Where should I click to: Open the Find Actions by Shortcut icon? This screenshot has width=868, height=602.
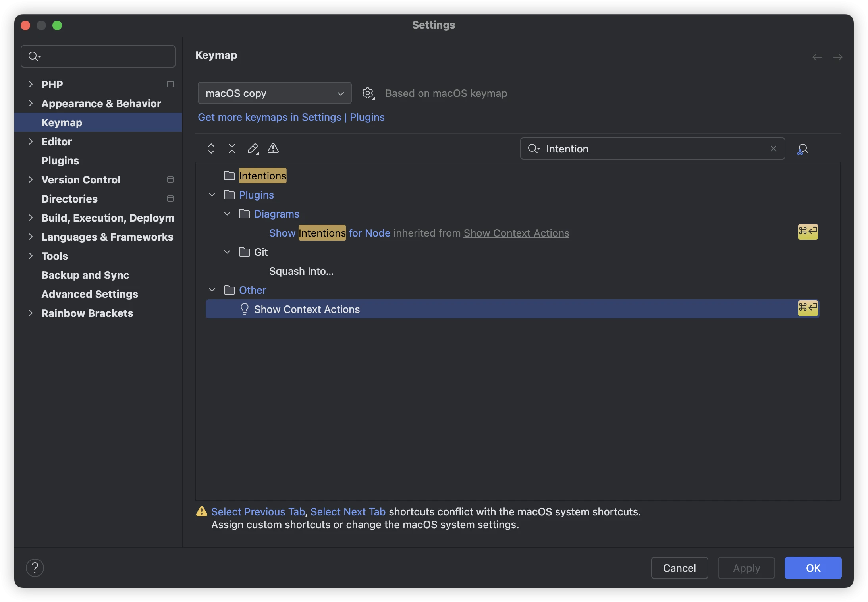click(802, 149)
